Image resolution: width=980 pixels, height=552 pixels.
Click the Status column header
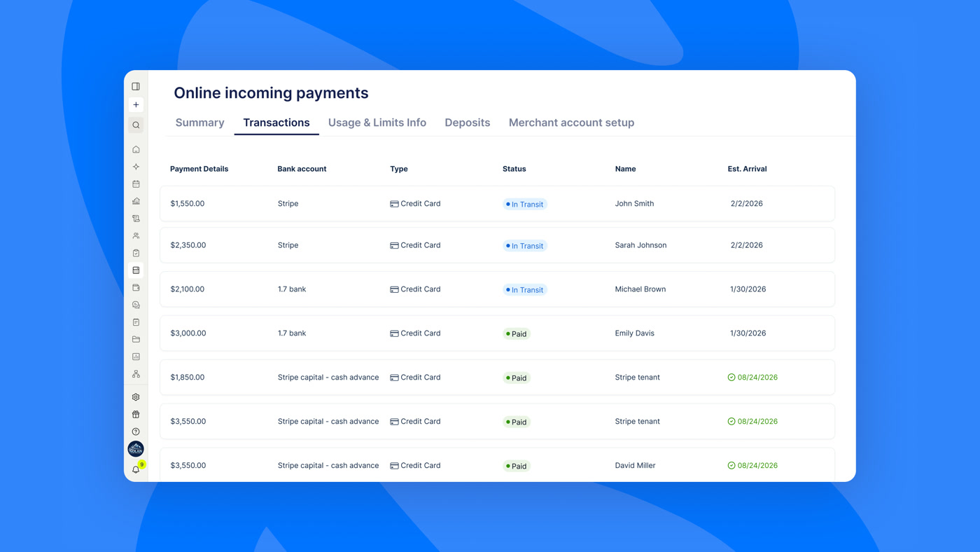click(x=514, y=169)
